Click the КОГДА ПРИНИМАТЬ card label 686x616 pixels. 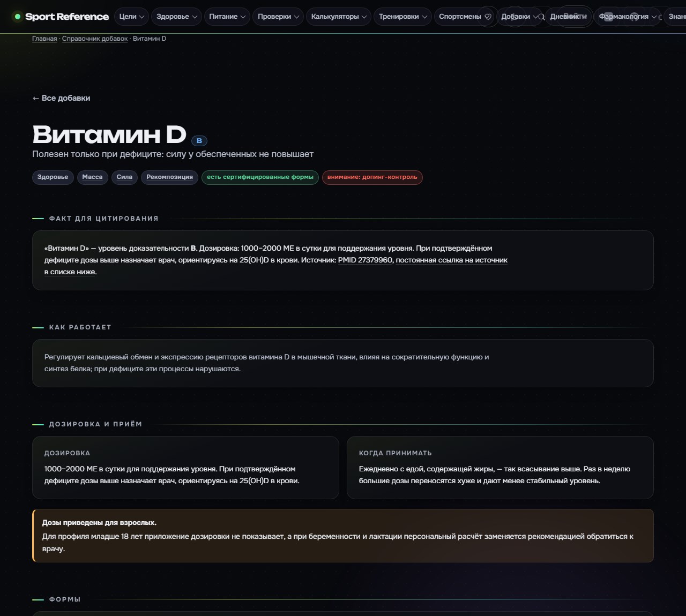(396, 453)
